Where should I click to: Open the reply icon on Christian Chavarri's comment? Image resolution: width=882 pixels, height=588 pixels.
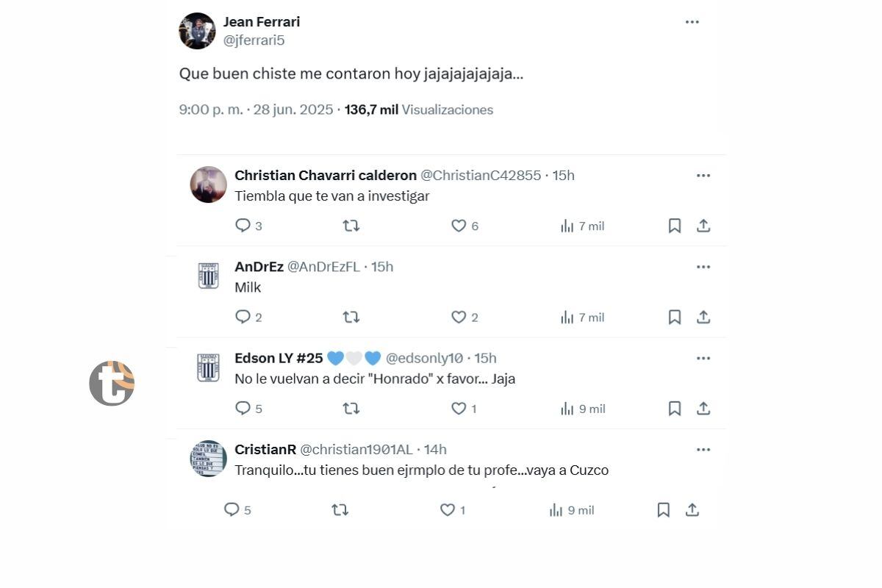[243, 226]
